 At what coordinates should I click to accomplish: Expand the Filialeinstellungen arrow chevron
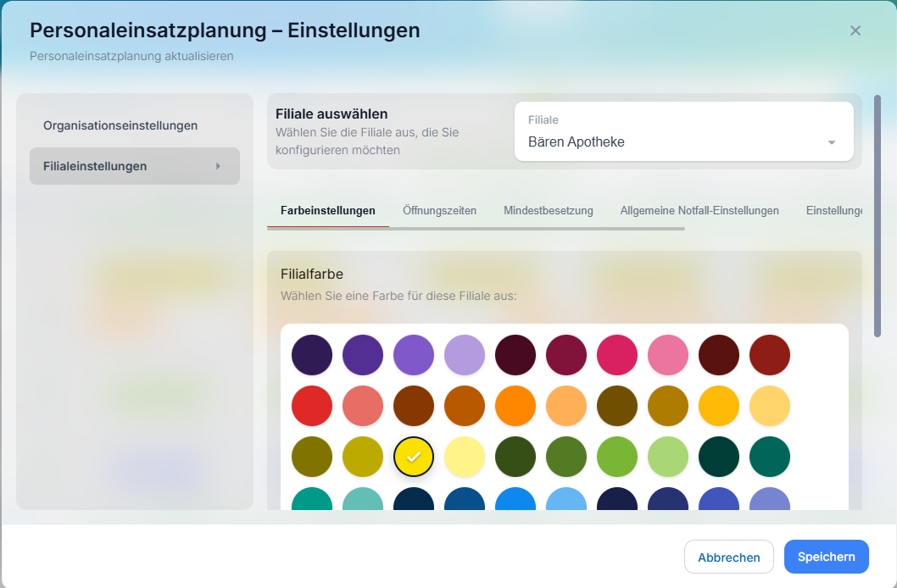click(218, 166)
